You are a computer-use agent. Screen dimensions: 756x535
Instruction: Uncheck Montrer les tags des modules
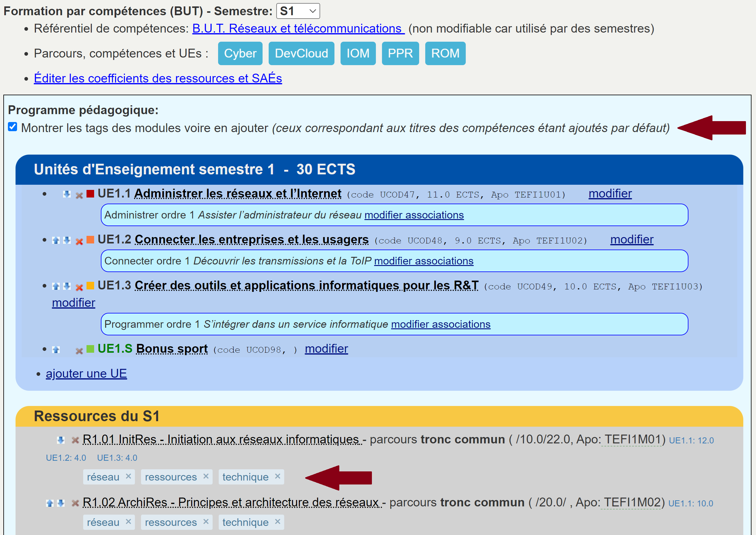(x=12, y=127)
